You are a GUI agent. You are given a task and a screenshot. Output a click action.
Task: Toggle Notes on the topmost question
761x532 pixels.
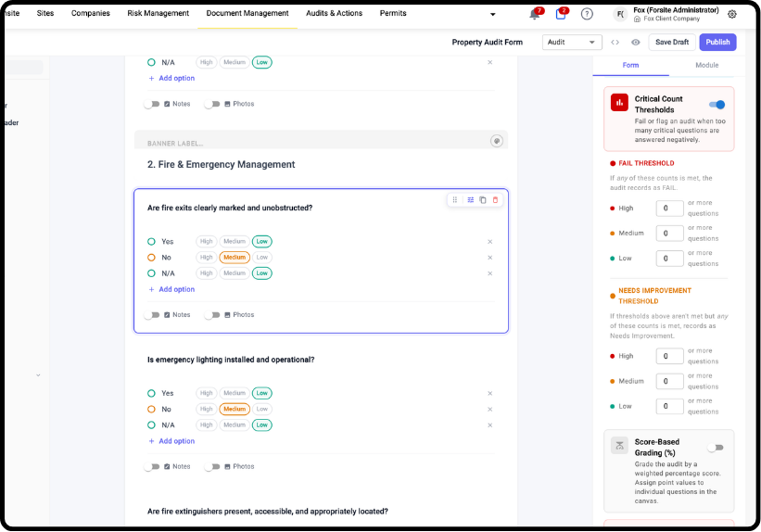point(152,104)
